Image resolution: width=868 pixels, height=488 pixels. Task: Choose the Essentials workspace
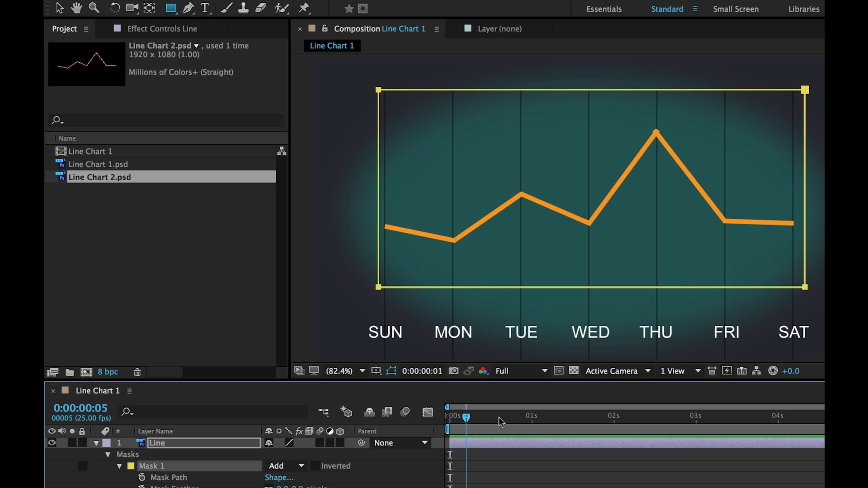click(x=604, y=9)
